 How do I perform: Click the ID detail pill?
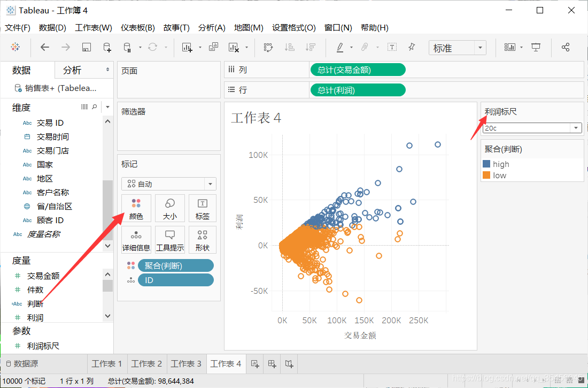pyautogui.click(x=176, y=280)
